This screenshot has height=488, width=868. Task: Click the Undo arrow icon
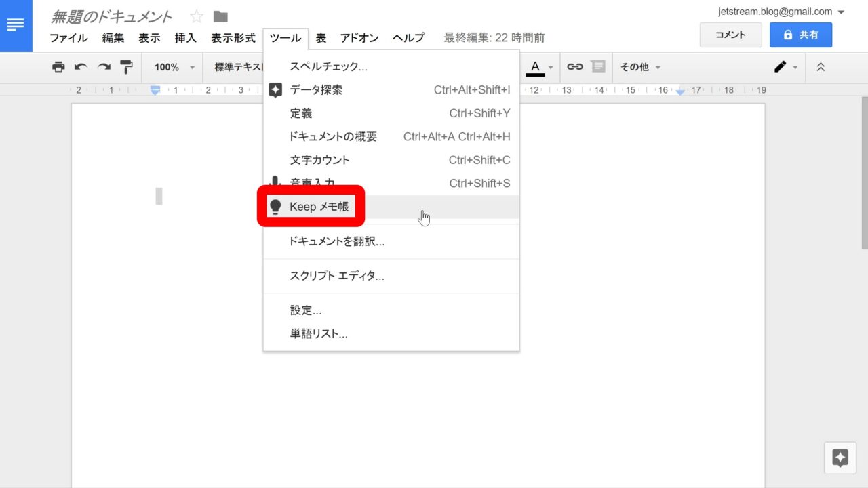(x=81, y=67)
